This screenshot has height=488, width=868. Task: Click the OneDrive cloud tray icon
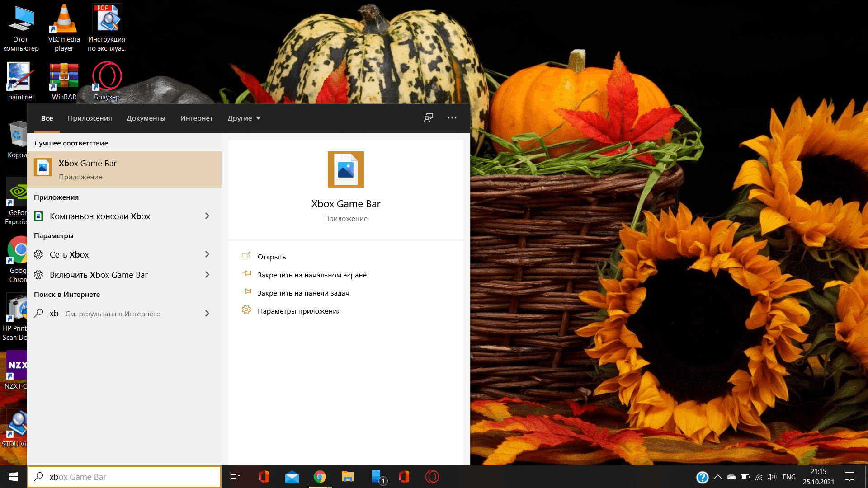coord(731,477)
